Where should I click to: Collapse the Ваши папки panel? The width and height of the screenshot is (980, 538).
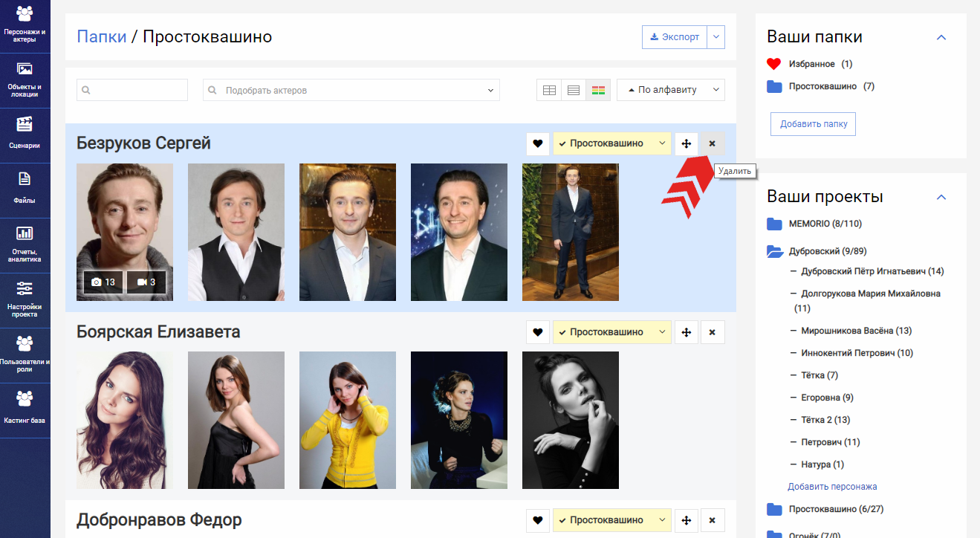pos(941,37)
